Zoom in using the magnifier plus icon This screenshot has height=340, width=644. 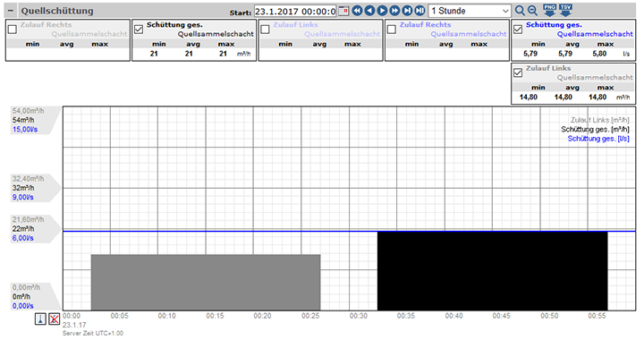click(520, 11)
